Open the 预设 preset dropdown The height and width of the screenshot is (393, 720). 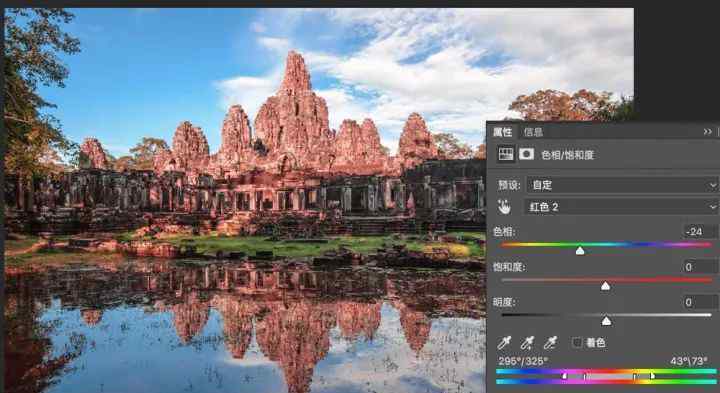click(622, 185)
